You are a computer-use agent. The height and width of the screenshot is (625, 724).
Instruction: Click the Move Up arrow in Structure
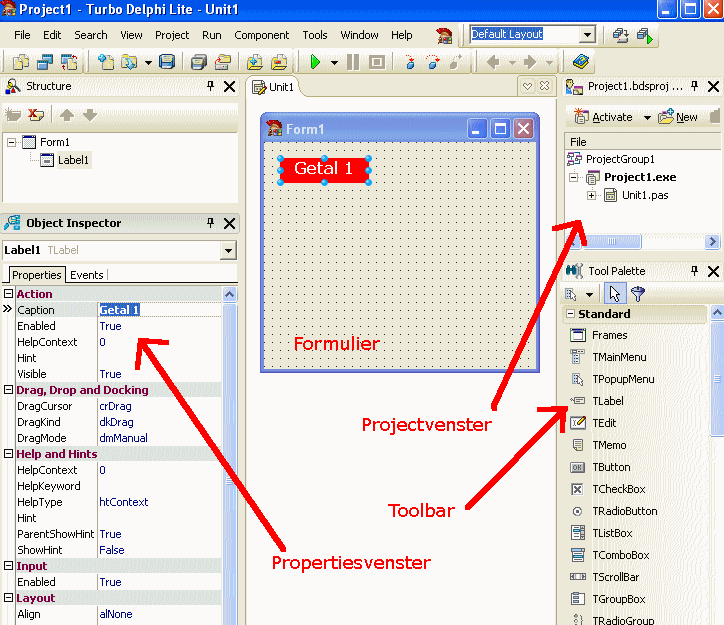(x=67, y=114)
